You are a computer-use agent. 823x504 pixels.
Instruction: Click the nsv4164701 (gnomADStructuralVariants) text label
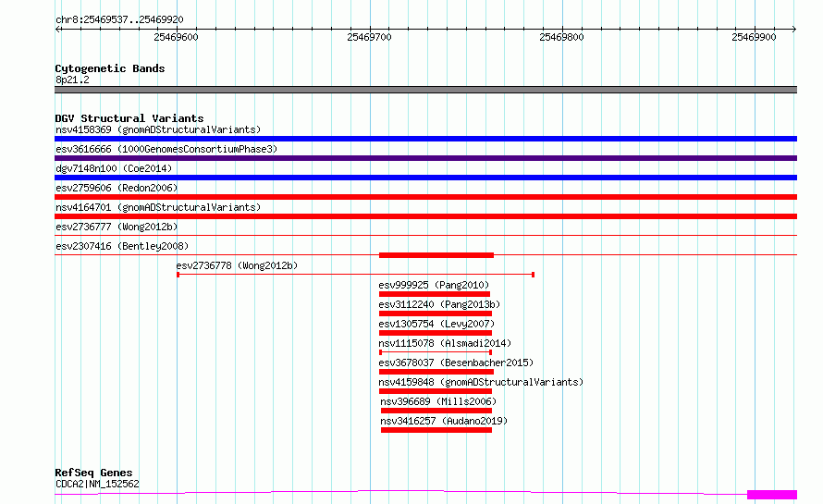158,207
